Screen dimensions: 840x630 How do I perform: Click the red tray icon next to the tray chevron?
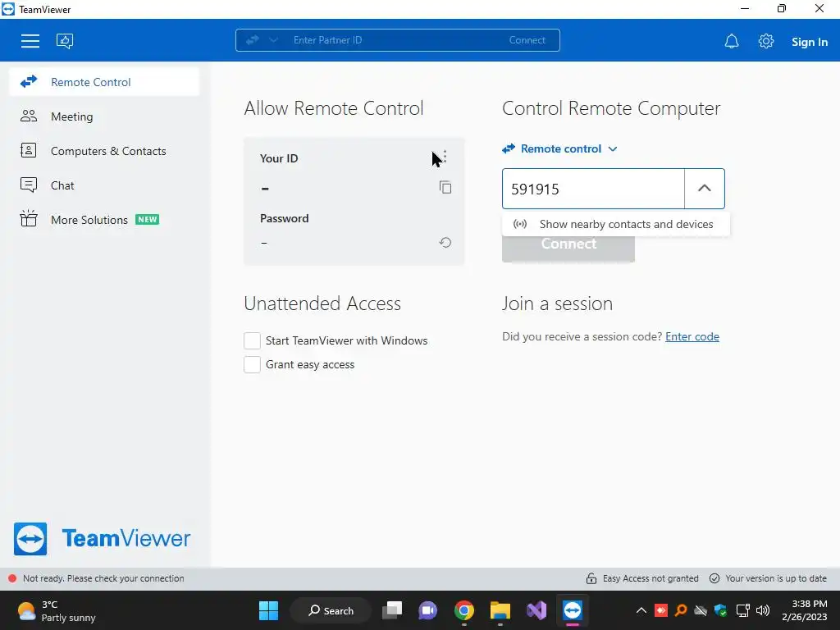661,610
